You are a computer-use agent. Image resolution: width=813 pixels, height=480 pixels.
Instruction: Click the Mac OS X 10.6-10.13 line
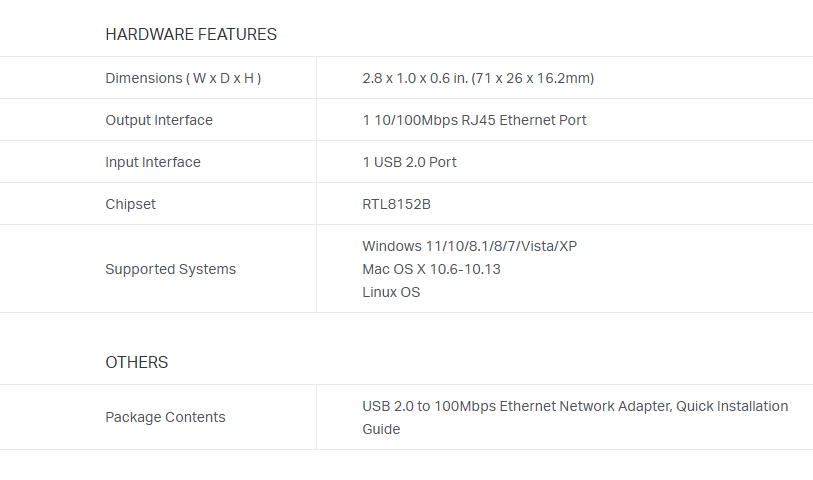point(431,269)
